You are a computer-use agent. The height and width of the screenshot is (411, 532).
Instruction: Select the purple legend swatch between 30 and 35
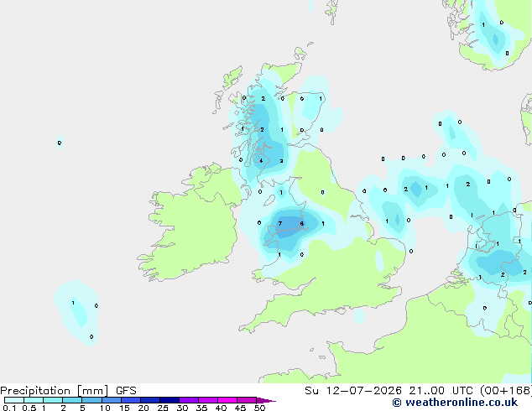pos(189,400)
